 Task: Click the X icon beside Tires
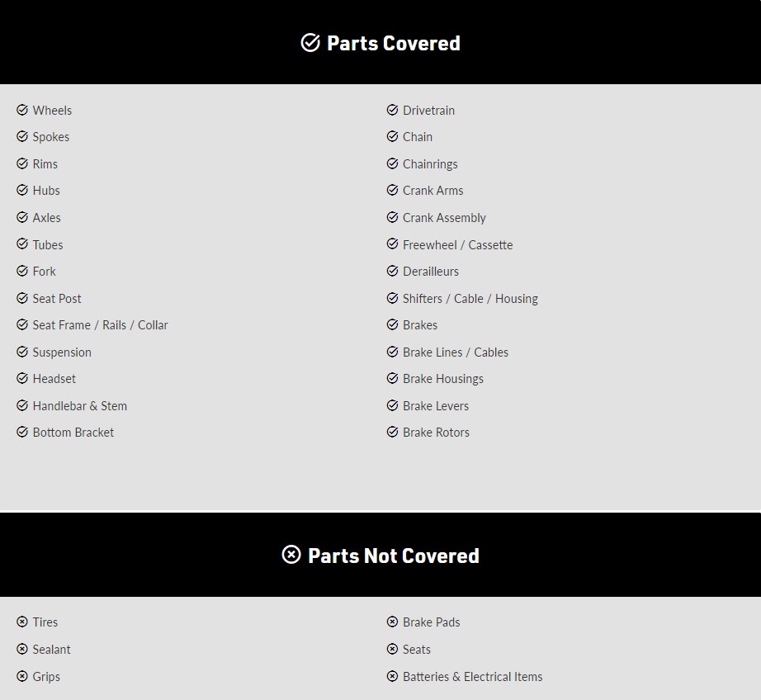[22, 622]
